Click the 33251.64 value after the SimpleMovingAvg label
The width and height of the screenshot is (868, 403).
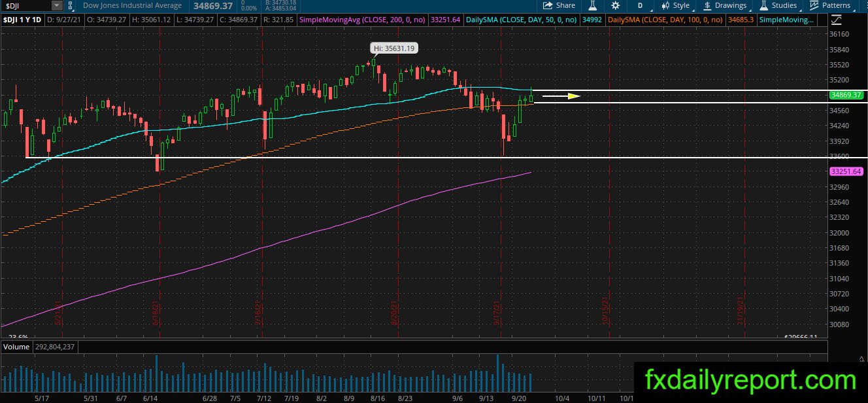point(446,20)
